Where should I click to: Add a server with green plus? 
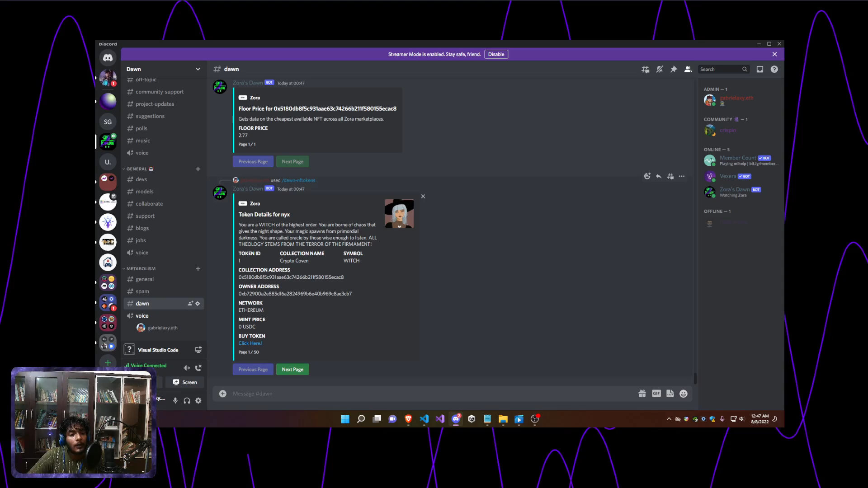pyautogui.click(x=108, y=362)
